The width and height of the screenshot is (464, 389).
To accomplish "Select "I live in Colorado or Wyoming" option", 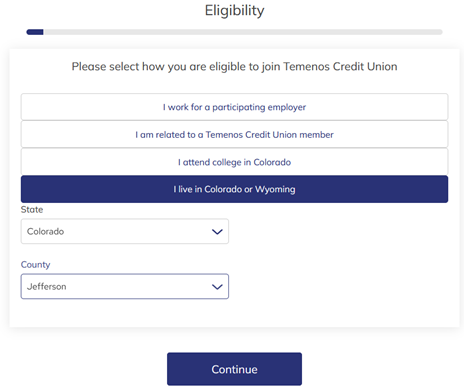I will [234, 189].
